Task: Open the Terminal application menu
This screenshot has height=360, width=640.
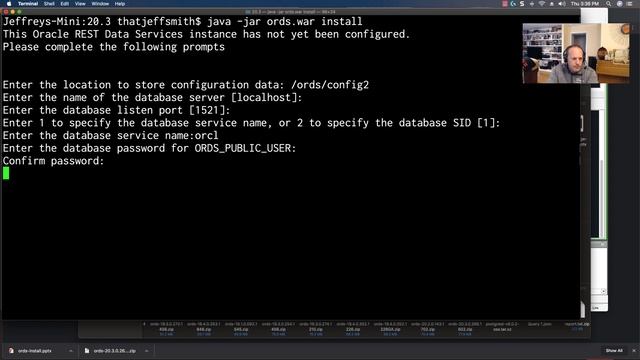Action: 28,4
